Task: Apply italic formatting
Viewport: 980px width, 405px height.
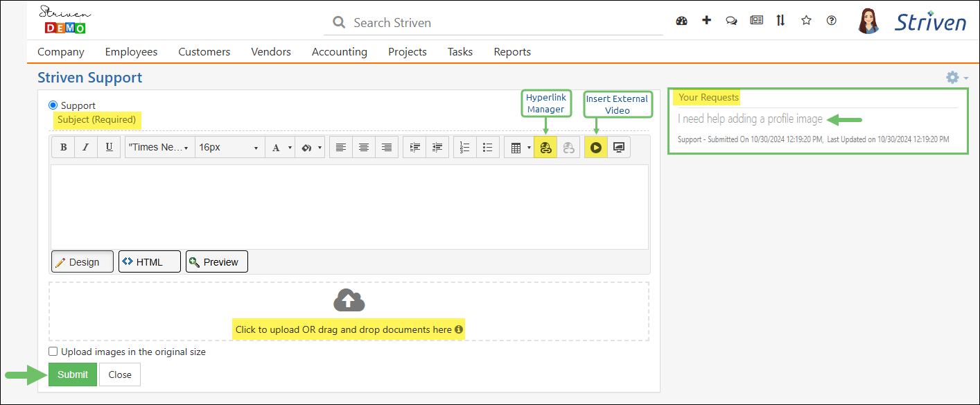Action: 86,148
